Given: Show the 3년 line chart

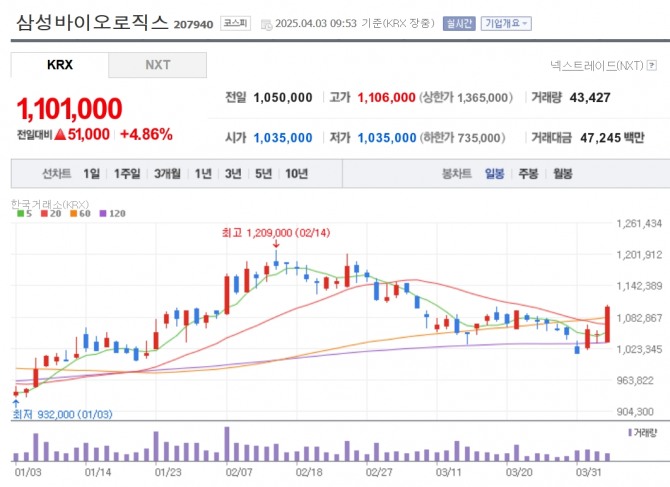Looking at the screenshot, I should 233,174.
